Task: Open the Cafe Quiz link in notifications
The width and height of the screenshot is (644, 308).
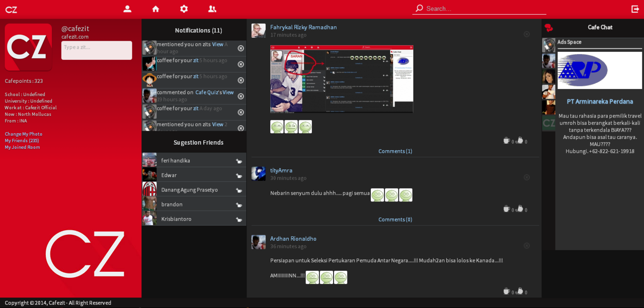Action: pos(208,92)
